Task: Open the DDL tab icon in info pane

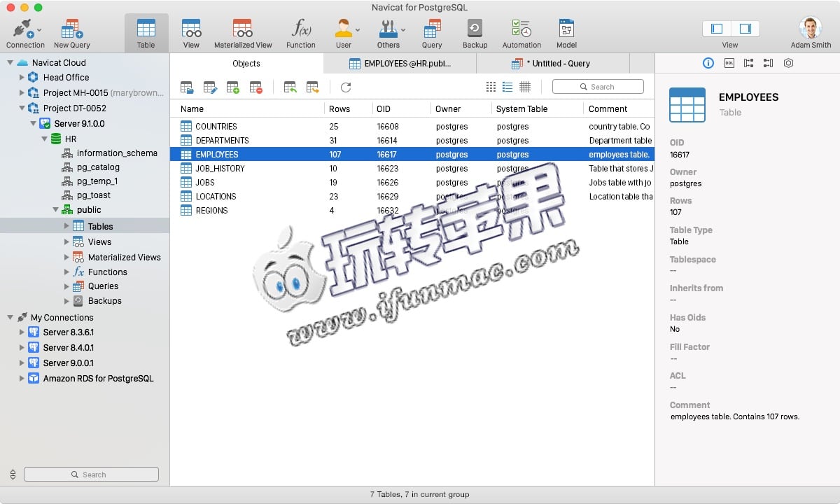Action: click(x=729, y=63)
